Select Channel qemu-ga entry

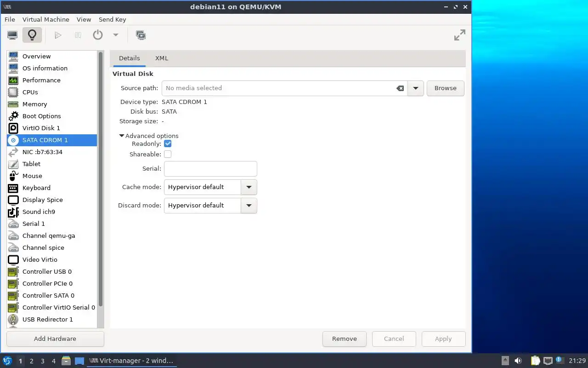[x=52, y=236]
